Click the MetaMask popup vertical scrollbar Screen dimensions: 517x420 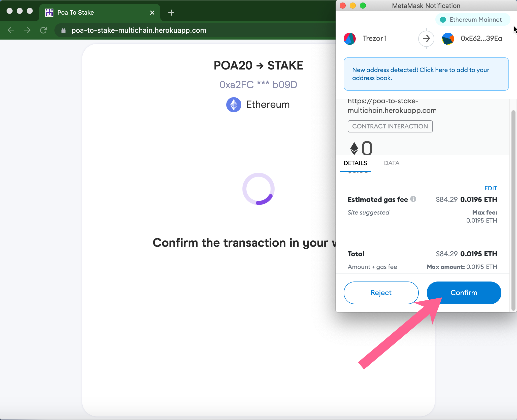click(513, 210)
